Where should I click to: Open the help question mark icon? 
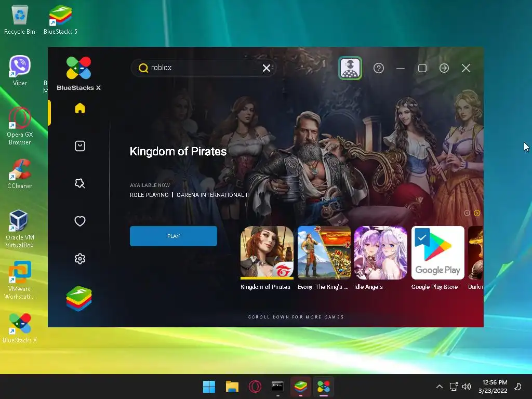(x=379, y=68)
